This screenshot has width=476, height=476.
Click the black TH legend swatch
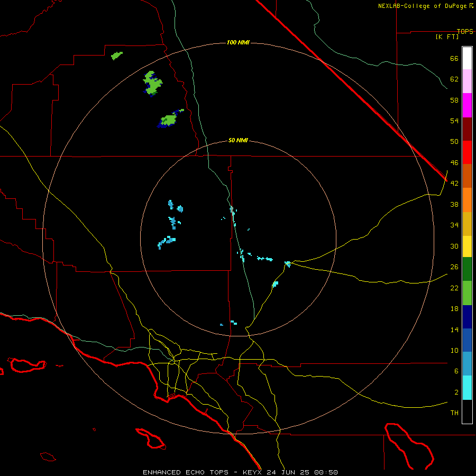tap(467, 411)
